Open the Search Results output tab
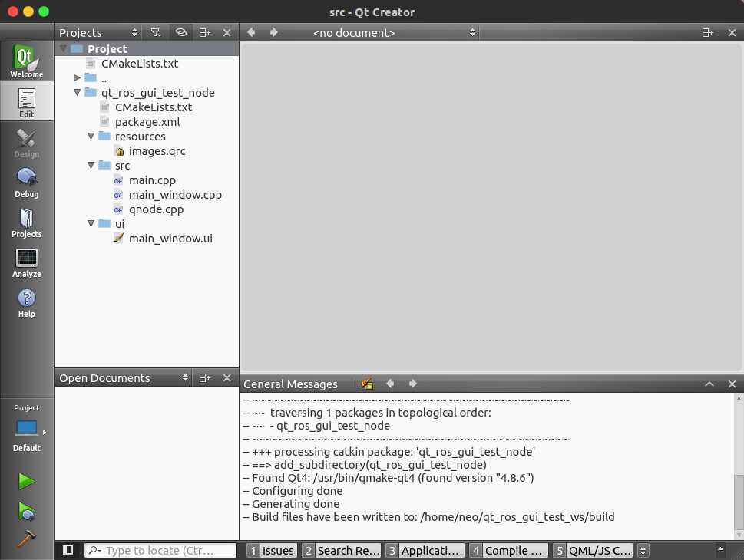This screenshot has width=744, height=560. pos(342,550)
